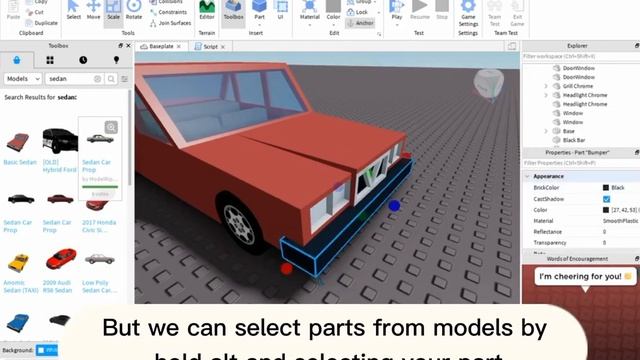Open Toolbox Recent clock tab
Image resolution: width=640 pixels, height=360 pixels.
(x=83, y=60)
